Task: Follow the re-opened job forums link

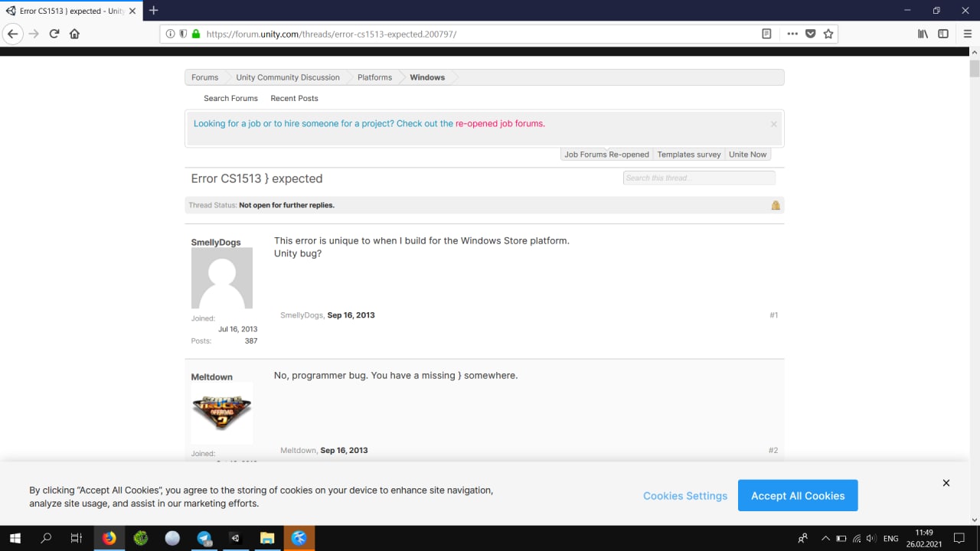Action: pyautogui.click(x=500, y=123)
